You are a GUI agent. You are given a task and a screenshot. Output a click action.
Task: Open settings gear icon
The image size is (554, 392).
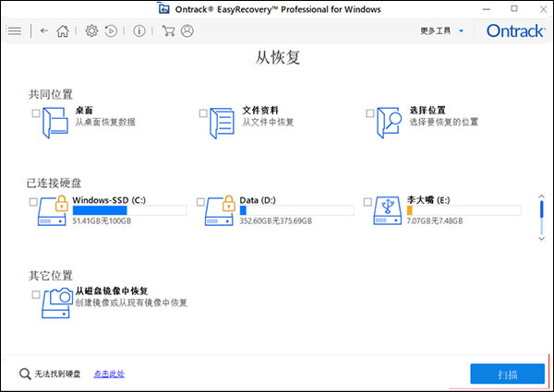tap(91, 31)
